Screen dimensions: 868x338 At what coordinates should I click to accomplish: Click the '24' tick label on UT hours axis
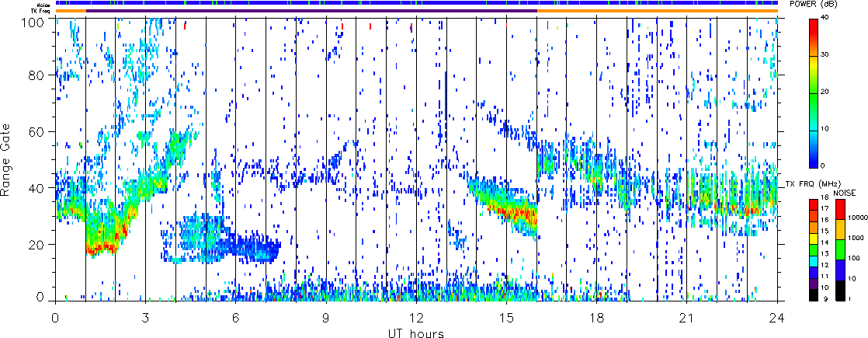tap(777, 316)
